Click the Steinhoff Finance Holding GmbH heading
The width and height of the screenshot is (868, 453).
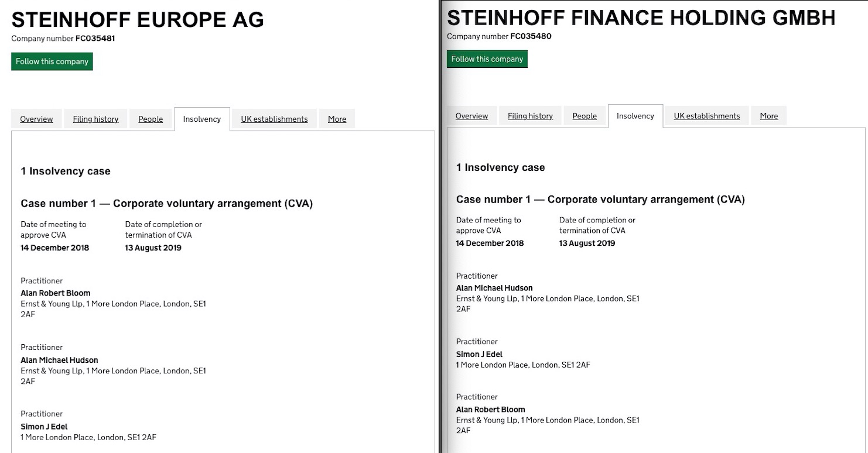click(x=641, y=18)
